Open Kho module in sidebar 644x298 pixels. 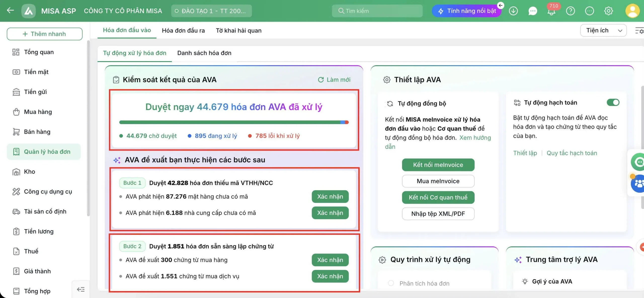click(29, 172)
